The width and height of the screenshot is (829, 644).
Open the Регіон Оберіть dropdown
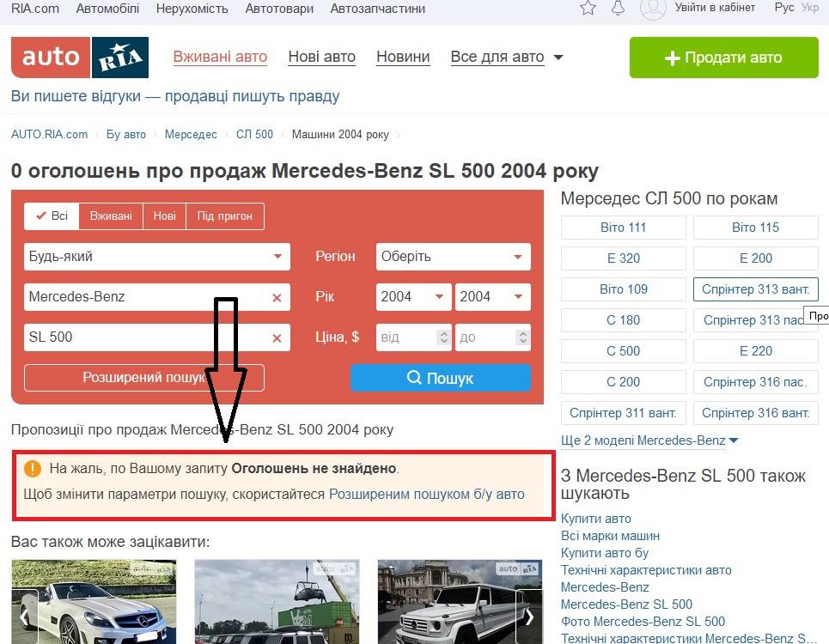point(453,257)
